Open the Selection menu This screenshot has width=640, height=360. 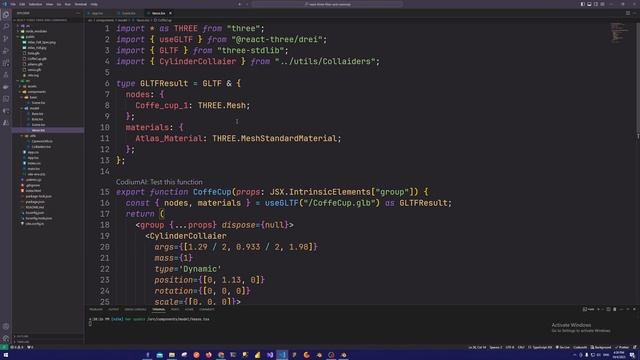click(35, 4)
